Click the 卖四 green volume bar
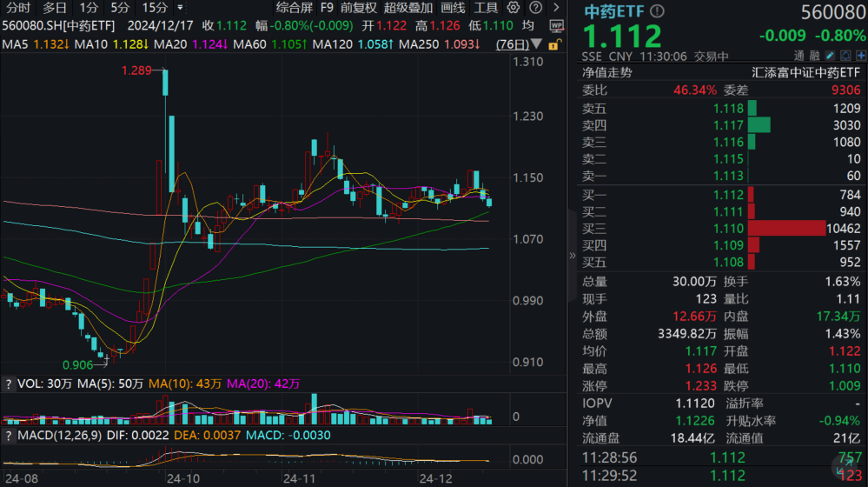Screen dimensions: 868x487 pyautogui.click(x=759, y=125)
